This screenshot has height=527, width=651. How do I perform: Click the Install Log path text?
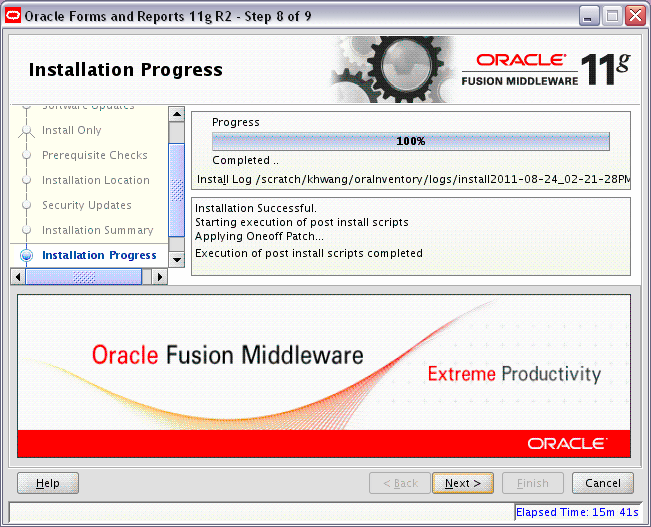pyautogui.click(x=413, y=179)
